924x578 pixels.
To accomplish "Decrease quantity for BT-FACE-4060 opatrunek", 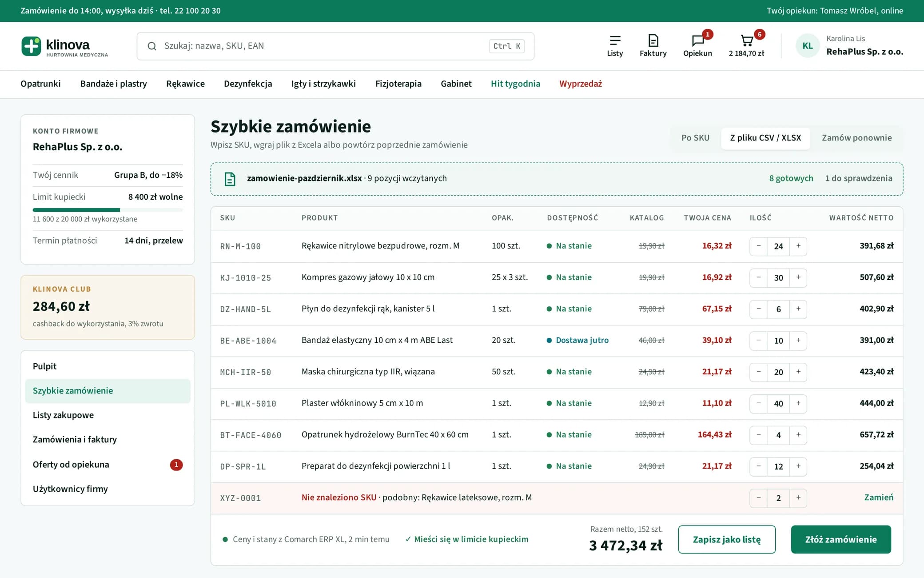I will (759, 435).
